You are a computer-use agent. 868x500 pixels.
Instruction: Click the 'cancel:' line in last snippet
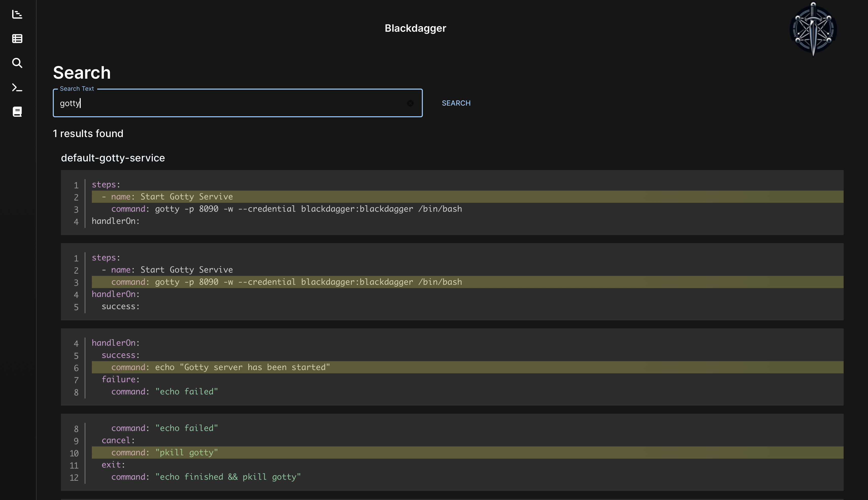tap(118, 440)
